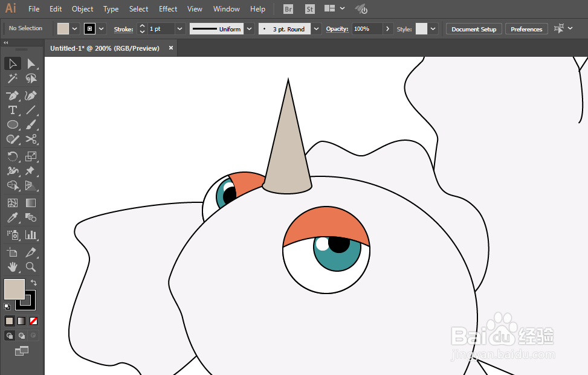Swap fill and stroke colors arrow
The image size is (588, 375).
(34, 283)
